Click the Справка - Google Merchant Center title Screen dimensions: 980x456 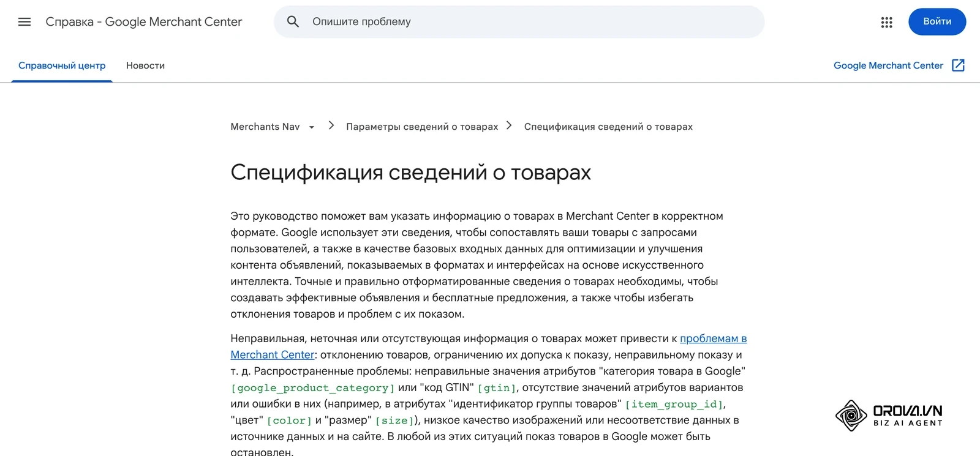point(144,22)
